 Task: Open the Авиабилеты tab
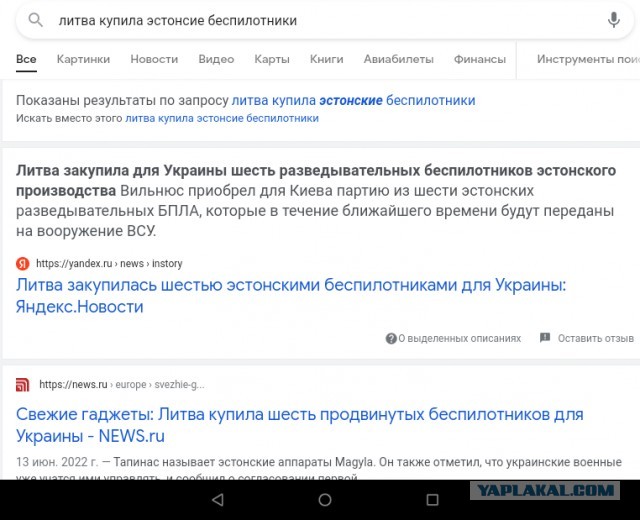coord(399,59)
